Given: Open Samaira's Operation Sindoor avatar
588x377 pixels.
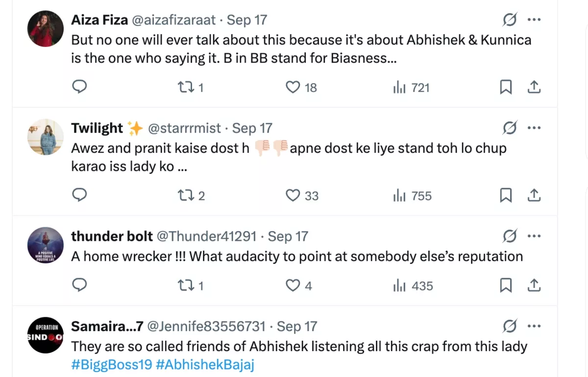Looking at the screenshot, I should [x=45, y=335].
